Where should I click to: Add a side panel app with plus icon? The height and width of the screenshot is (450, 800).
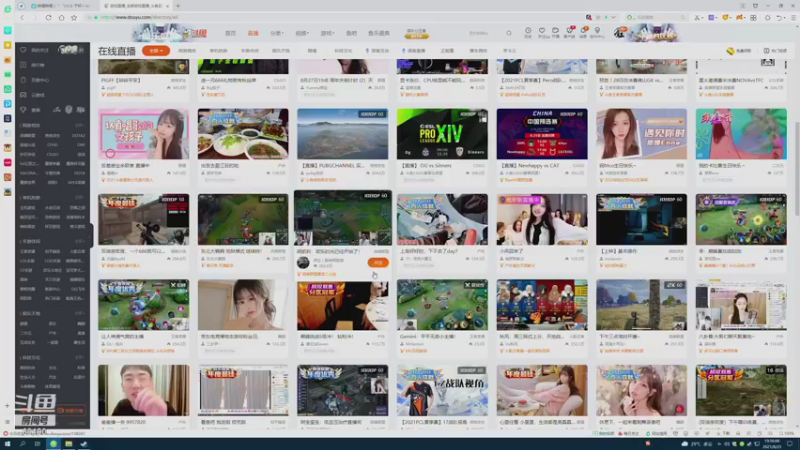8,406
